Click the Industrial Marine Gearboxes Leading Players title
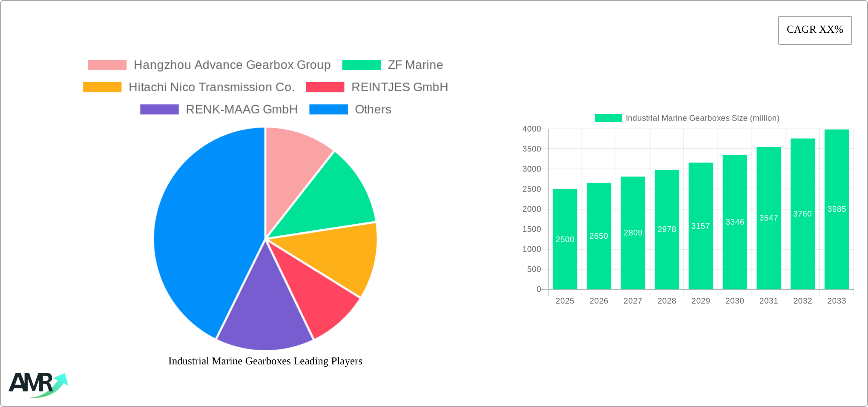Viewport: 868px width, 407px height. tap(265, 361)
